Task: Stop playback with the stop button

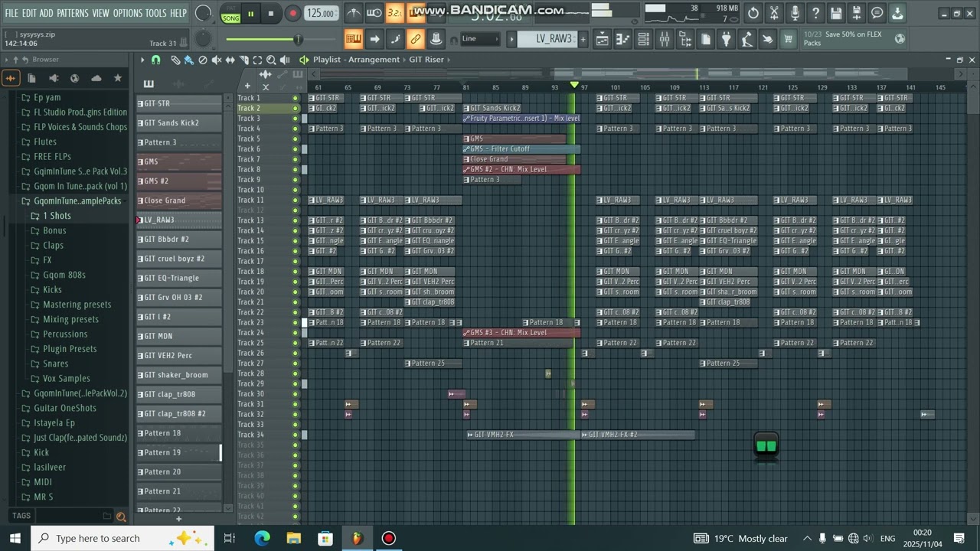Action: click(271, 14)
